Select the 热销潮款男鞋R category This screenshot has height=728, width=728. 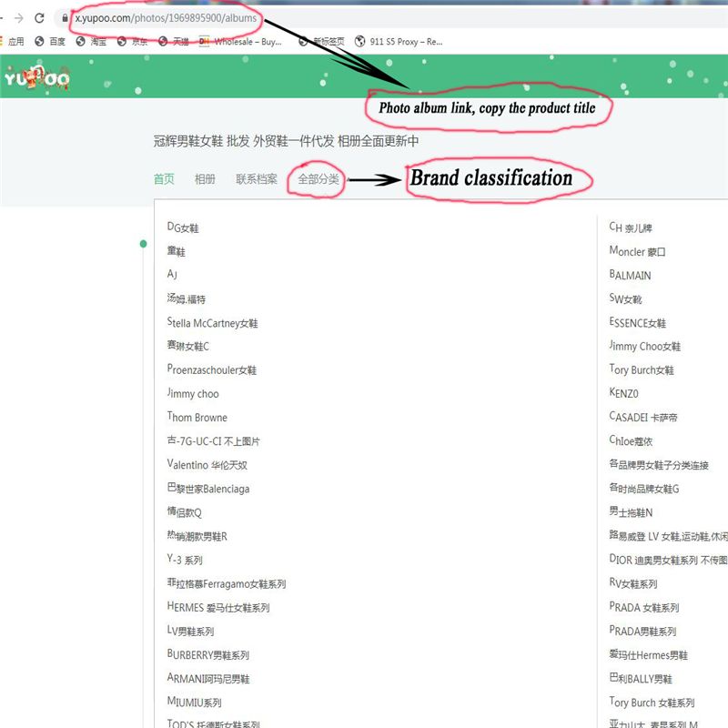point(197,536)
